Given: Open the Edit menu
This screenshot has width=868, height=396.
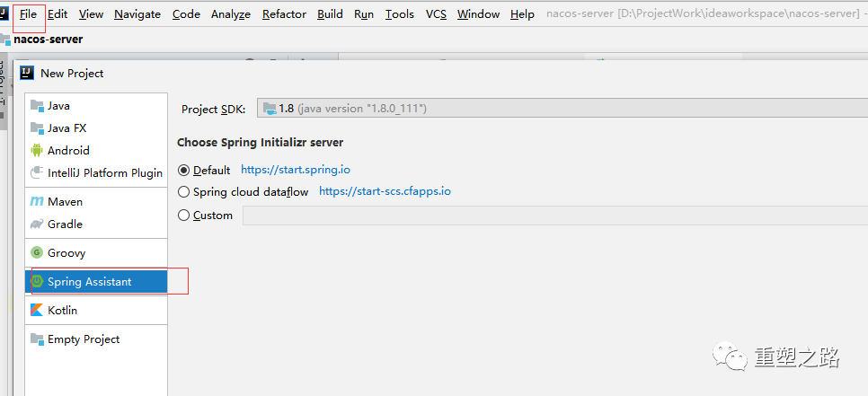Looking at the screenshot, I should 58,14.
